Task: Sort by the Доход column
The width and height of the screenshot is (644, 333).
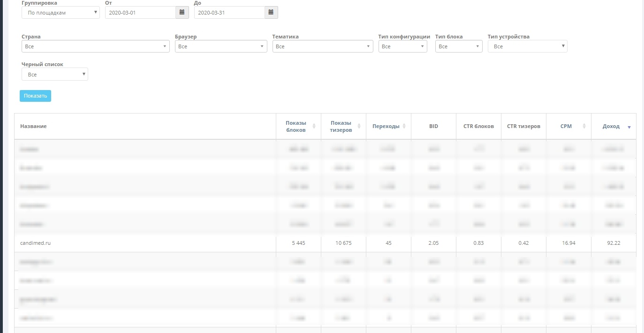Action: (x=614, y=126)
